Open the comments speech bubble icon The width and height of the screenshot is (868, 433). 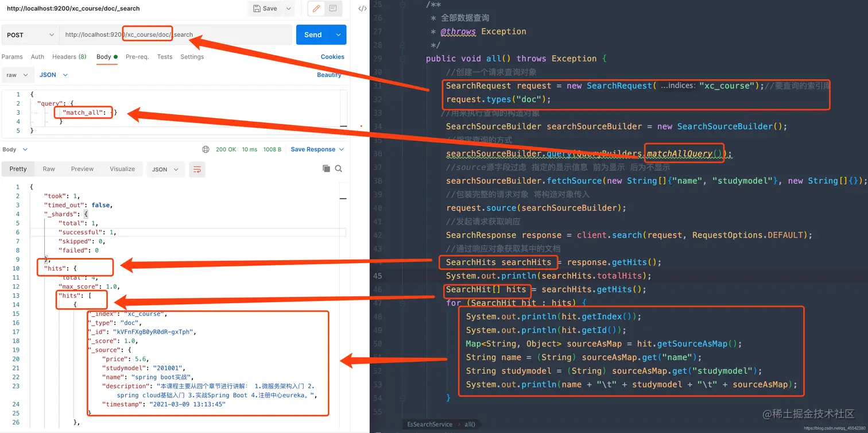[x=333, y=9]
